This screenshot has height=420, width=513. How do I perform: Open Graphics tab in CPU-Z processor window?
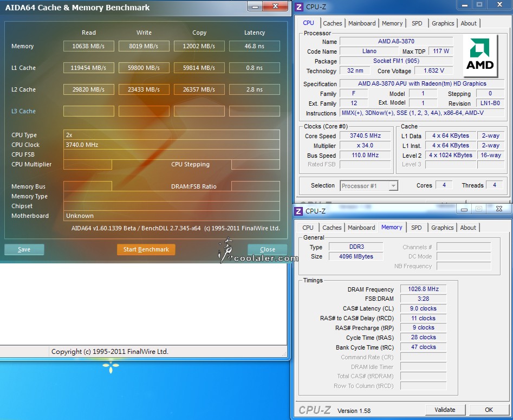click(x=443, y=23)
